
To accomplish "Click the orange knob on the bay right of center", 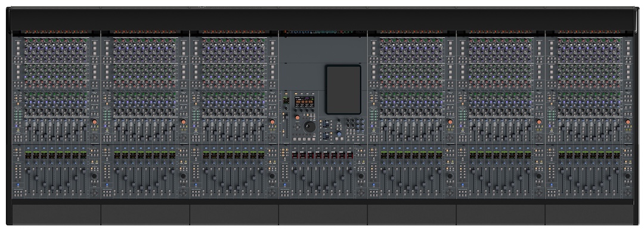I will [450, 122].
